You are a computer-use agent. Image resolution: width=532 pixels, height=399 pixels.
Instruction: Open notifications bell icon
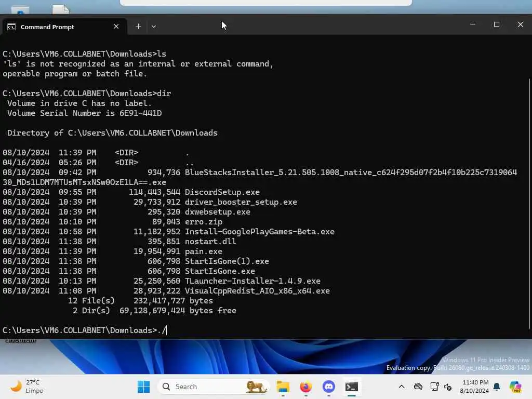tap(497, 387)
